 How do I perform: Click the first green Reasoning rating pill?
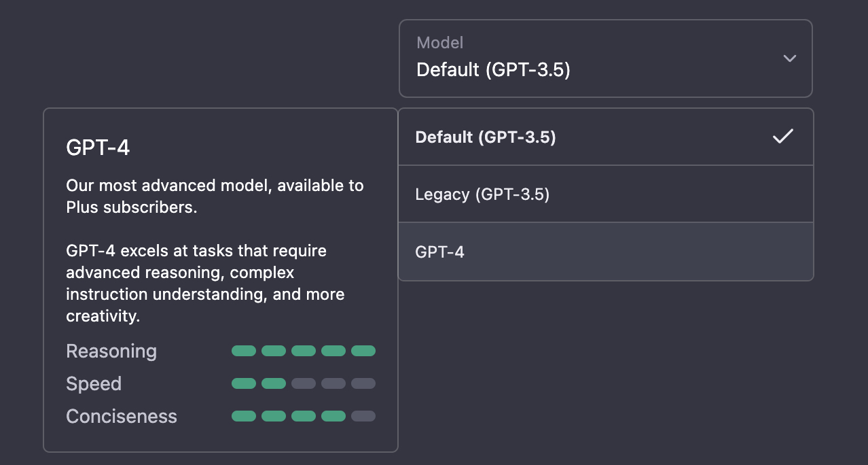click(244, 351)
